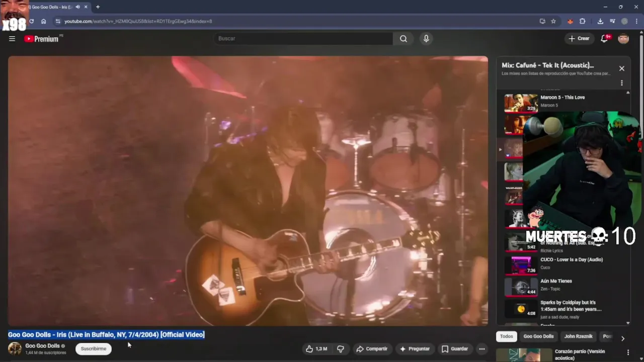Image resolution: width=644 pixels, height=362 pixels.
Task: Open the browser downloads icon
Action: (600, 21)
